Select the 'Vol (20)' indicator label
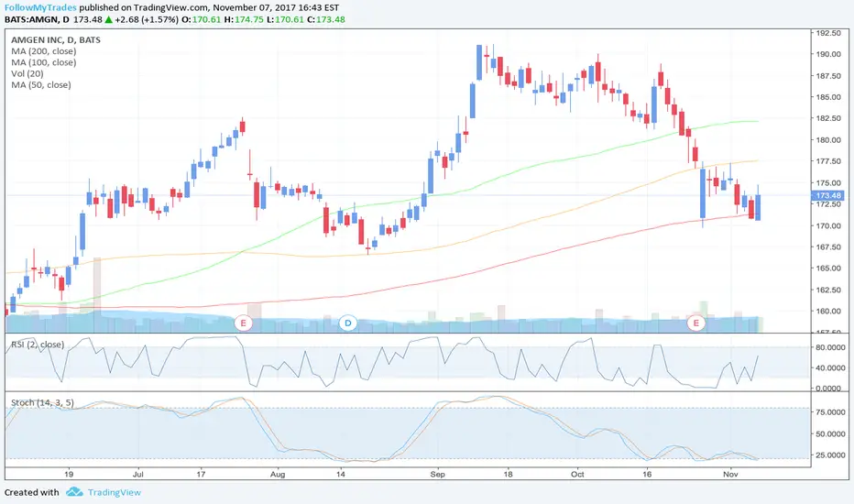This screenshot has width=854, height=504. 27,73
